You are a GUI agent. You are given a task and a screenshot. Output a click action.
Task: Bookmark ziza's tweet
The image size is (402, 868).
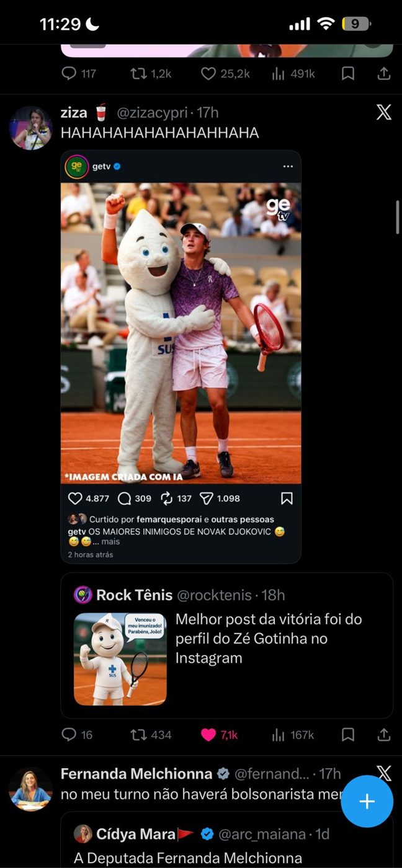tap(349, 735)
